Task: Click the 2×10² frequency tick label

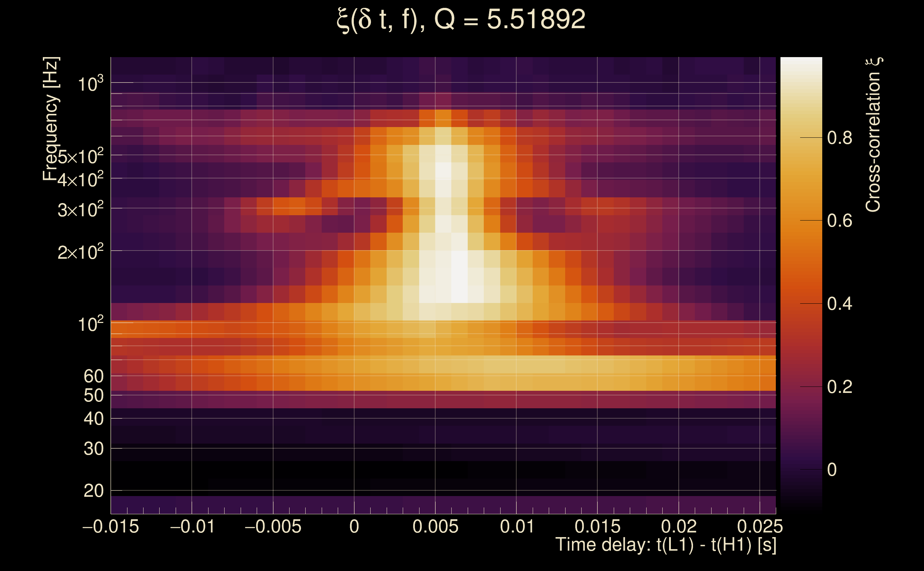Action: (x=80, y=252)
